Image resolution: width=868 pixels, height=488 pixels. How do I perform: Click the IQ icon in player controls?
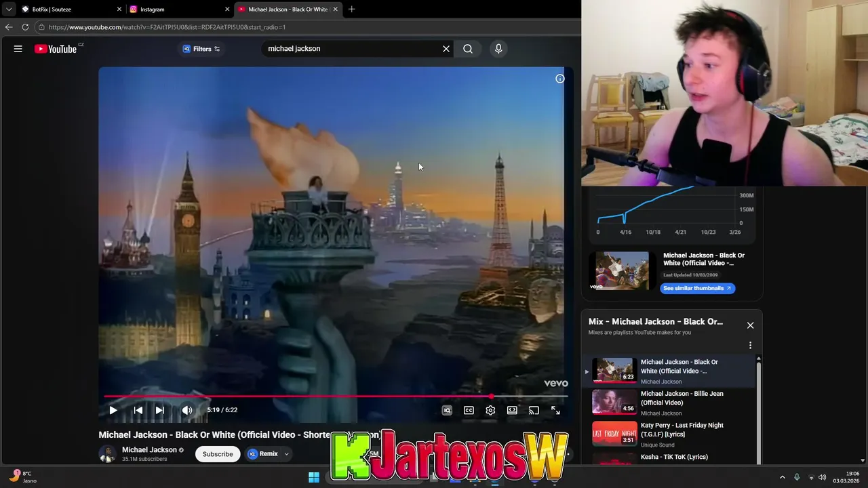tap(447, 410)
